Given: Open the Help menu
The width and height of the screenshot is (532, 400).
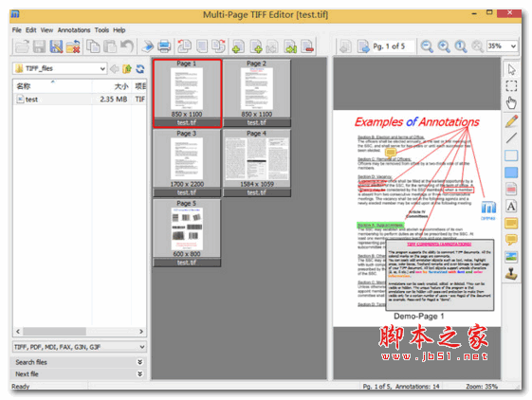Looking at the screenshot, I should [119, 30].
